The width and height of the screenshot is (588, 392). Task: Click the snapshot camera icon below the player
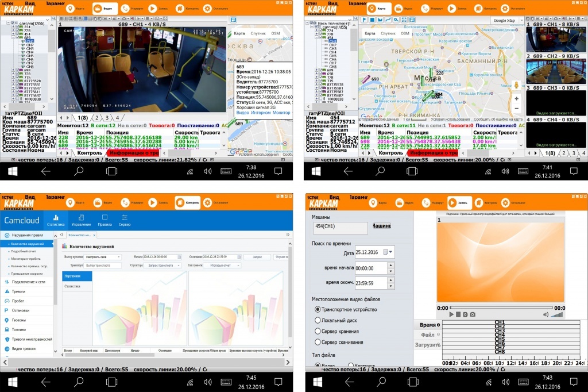click(473, 314)
